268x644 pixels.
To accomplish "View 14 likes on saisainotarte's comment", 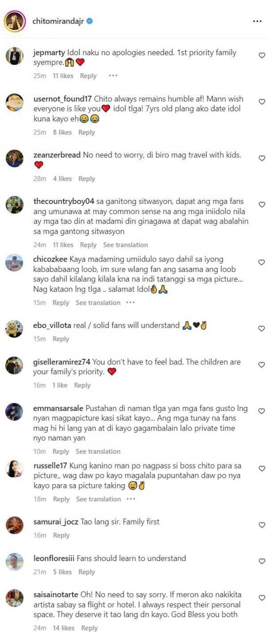I will click(64, 628).
